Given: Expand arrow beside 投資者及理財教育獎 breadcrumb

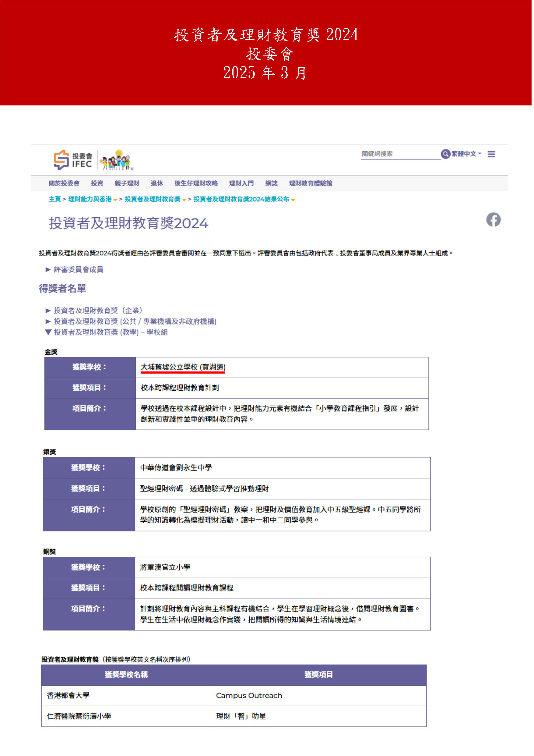Looking at the screenshot, I should pyautogui.click(x=184, y=200).
